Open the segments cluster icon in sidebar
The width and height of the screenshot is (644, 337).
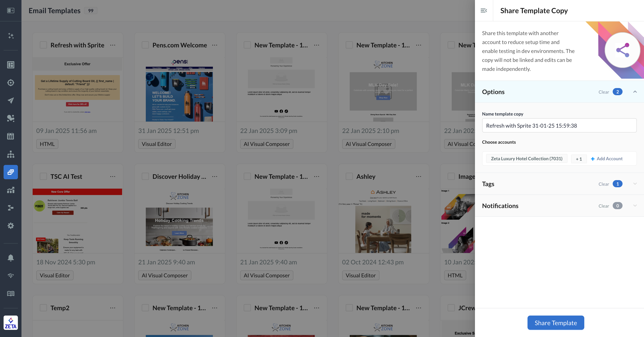(11, 118)
